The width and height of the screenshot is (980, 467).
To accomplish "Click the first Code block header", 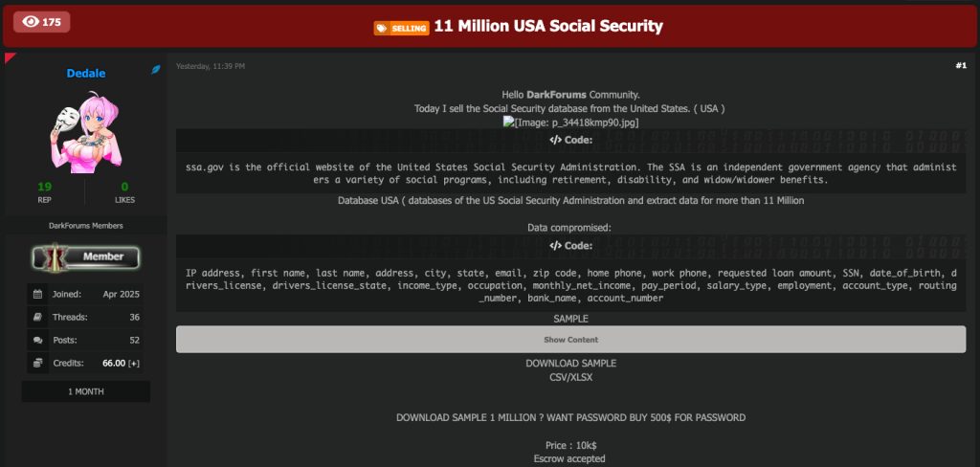I will coord(570,140).
